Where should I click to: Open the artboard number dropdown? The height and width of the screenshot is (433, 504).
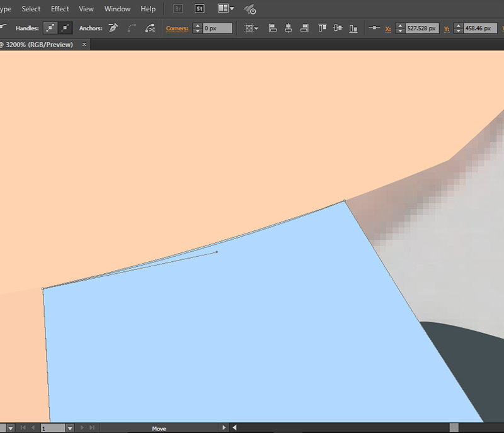coord(70,428)
